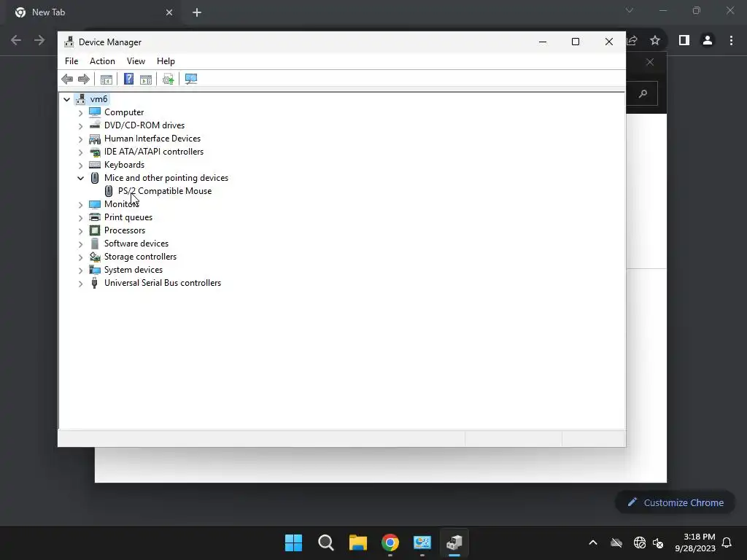Click Chrome share page icon
747x560 pixels.
[x=632, y=41]
